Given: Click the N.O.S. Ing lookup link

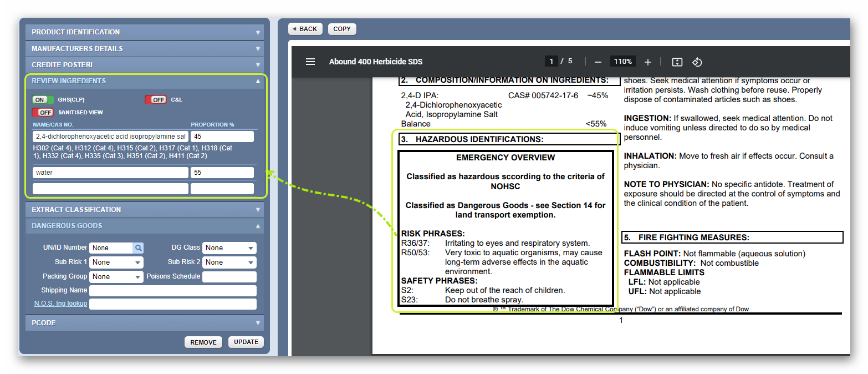Looking at the screenshot, I should pyautogui.click(x=60, y=303).
